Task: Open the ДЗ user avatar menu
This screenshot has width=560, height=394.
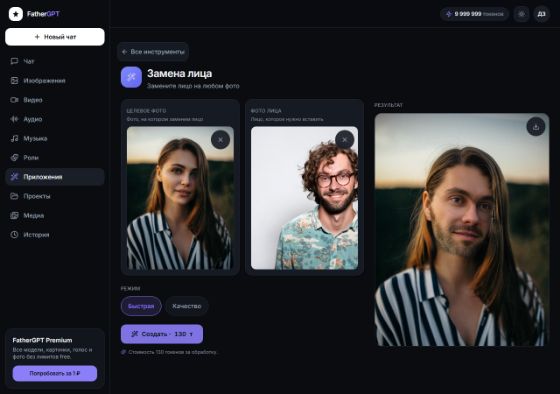Action: click(x=541, y=14)
